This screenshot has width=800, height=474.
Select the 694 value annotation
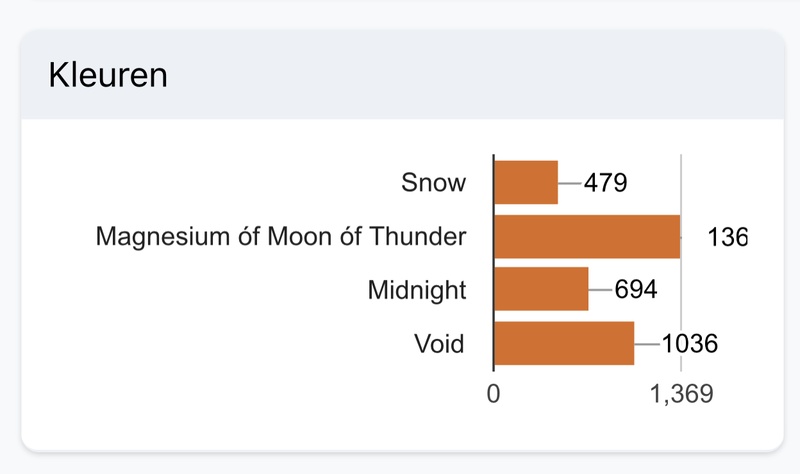point(636,291)
